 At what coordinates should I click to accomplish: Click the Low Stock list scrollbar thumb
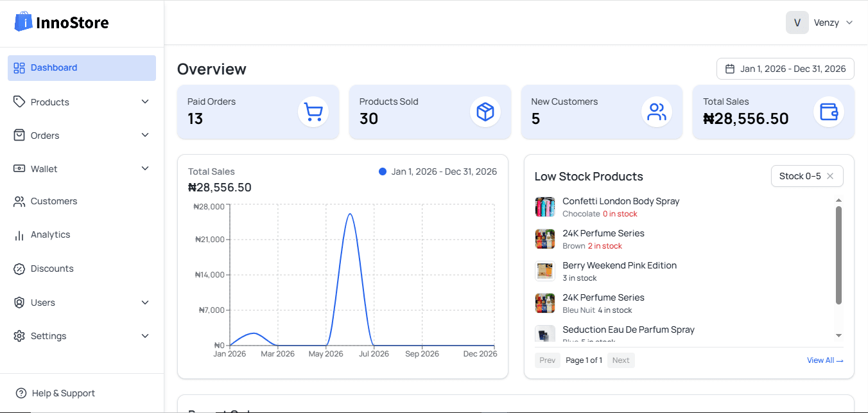coord(838,255)
